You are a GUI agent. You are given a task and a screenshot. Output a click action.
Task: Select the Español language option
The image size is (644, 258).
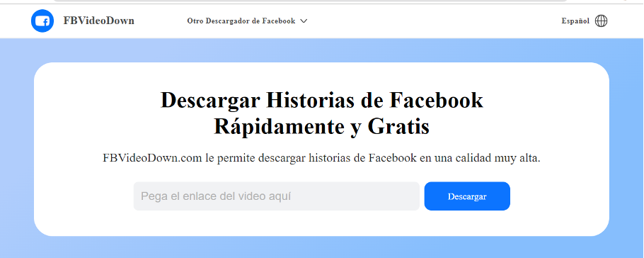click(x=575, y=21)
